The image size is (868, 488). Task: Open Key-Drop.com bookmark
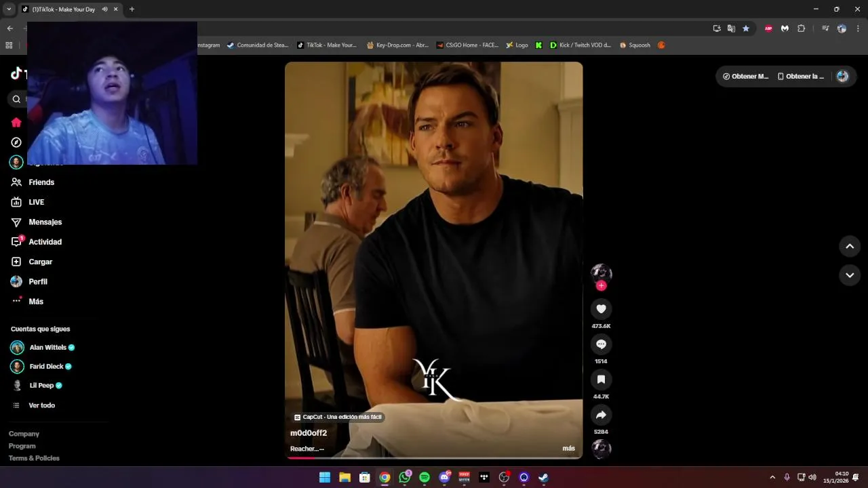click(x=397, y=45)
